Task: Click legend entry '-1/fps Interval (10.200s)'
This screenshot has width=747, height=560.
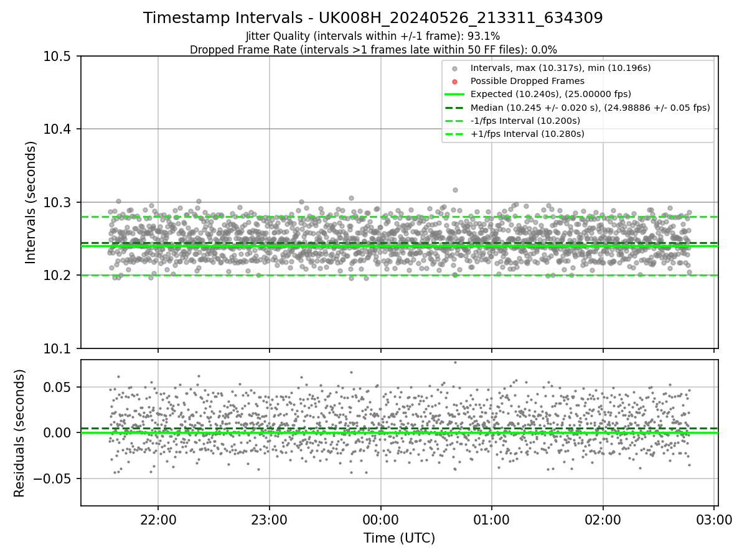Action: pos(525,121)
